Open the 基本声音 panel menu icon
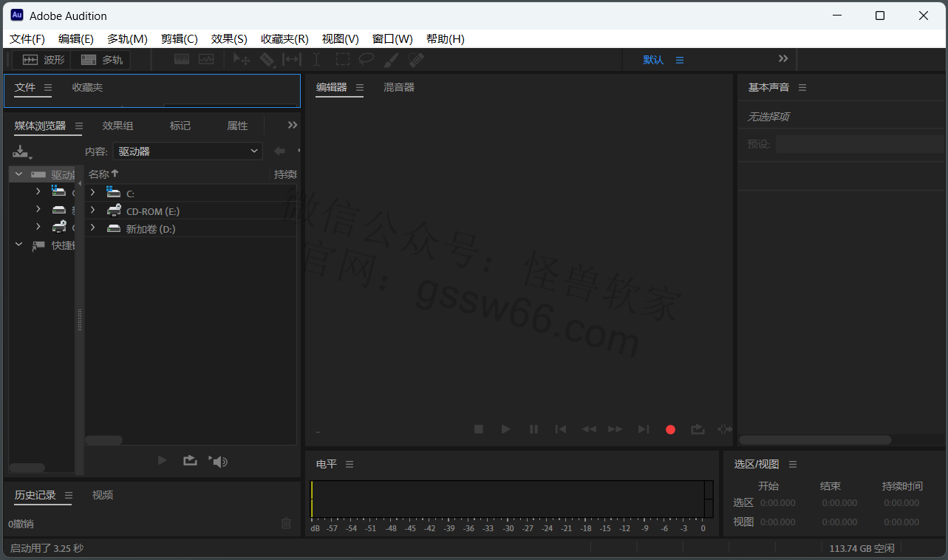 802,87
